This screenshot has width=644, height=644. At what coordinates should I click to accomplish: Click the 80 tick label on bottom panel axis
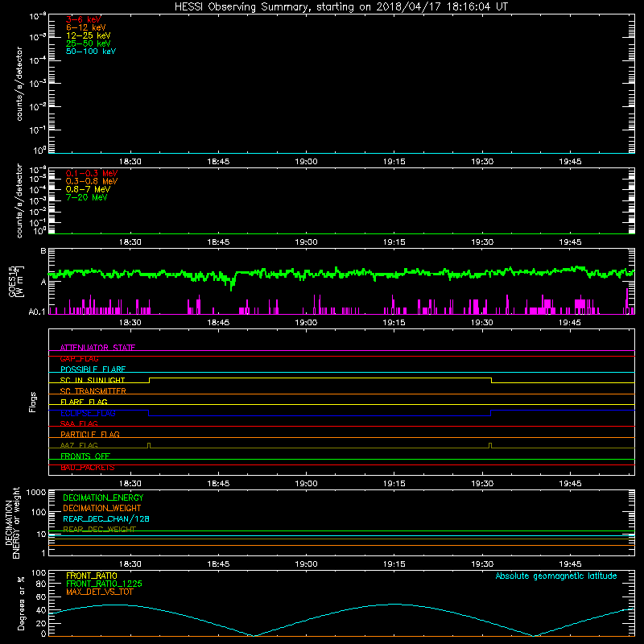pos(41,584)
